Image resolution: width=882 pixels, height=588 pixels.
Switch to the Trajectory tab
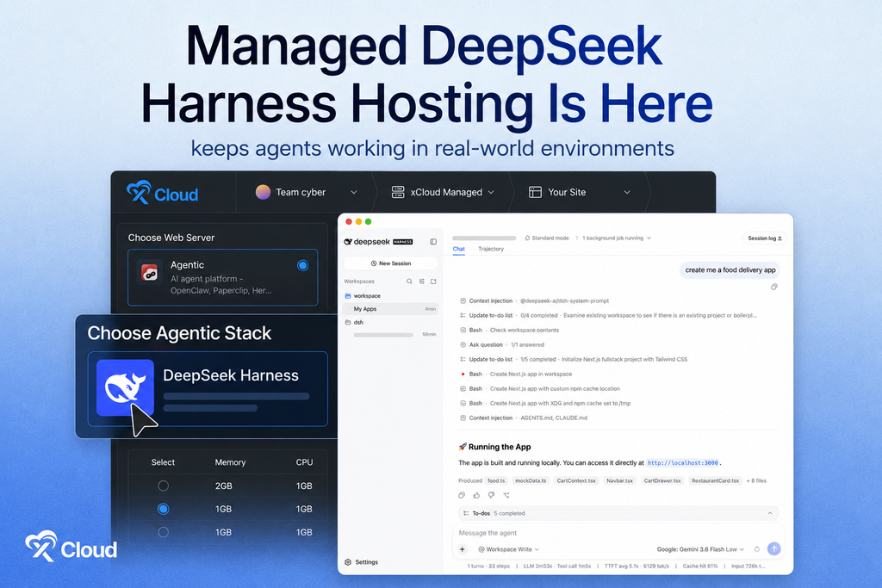coord(491,249)
